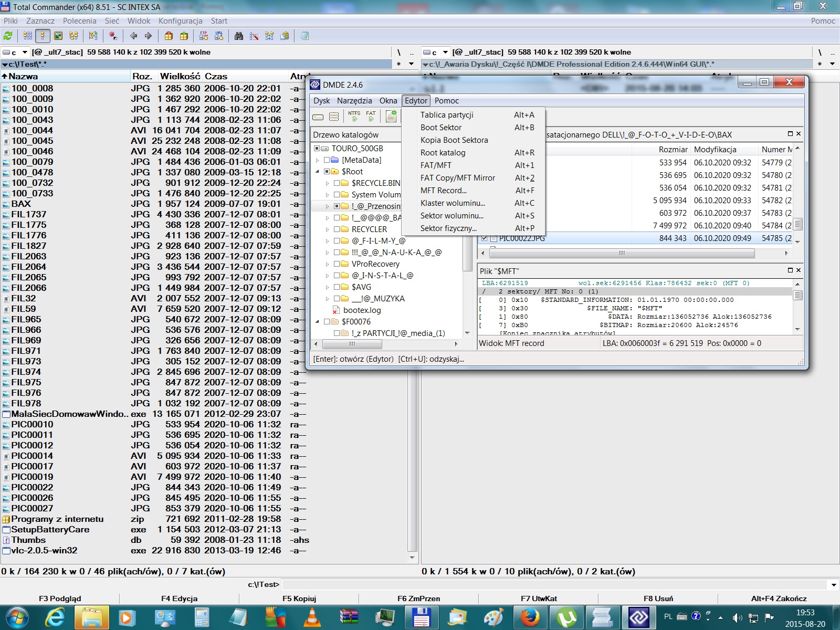
Task: Click the F5 Kopiuj button
Action: [299, 598]
